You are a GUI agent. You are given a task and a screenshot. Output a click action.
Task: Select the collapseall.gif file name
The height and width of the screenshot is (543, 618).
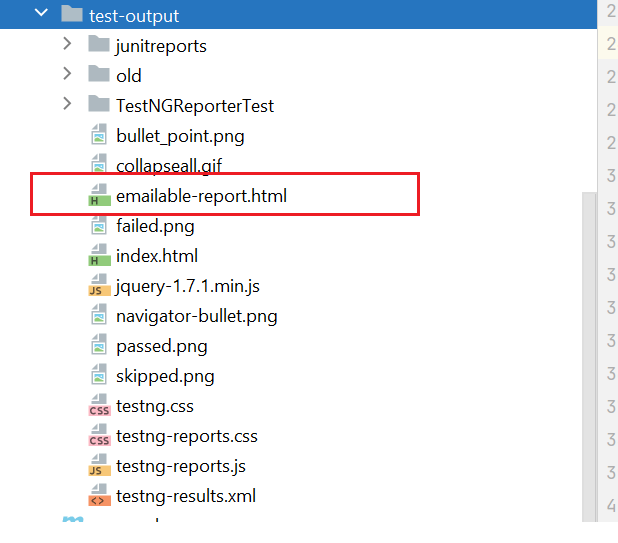point(169,166)
